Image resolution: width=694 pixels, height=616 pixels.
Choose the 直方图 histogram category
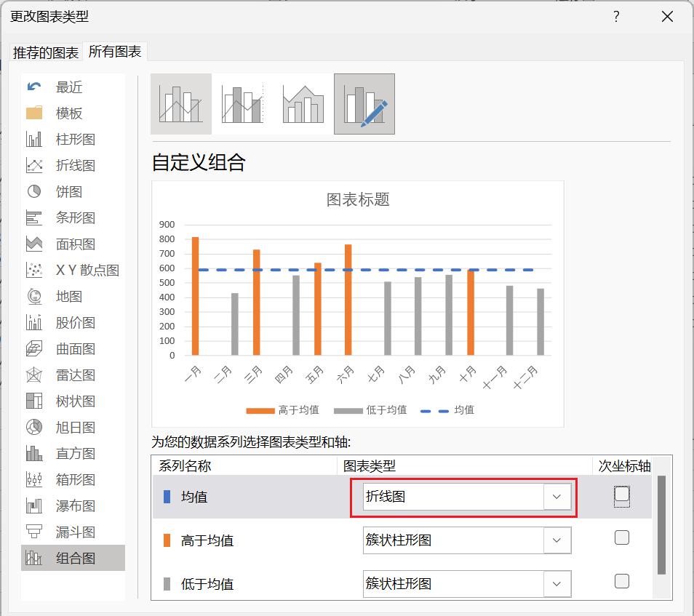pyautogui.click(x=73, y=453)
